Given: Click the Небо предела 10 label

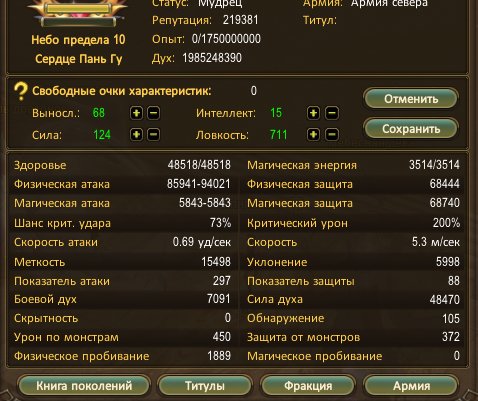Looking at the screenshot, I should (x=78, y=40).
